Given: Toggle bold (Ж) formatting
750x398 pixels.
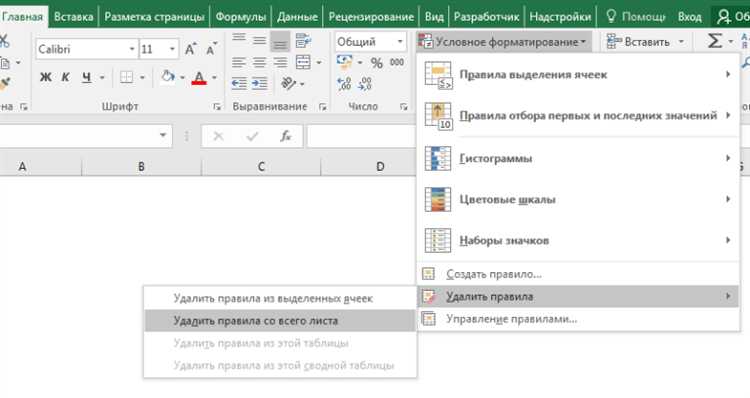Looking at the screenshot, I should click(45, 77).
